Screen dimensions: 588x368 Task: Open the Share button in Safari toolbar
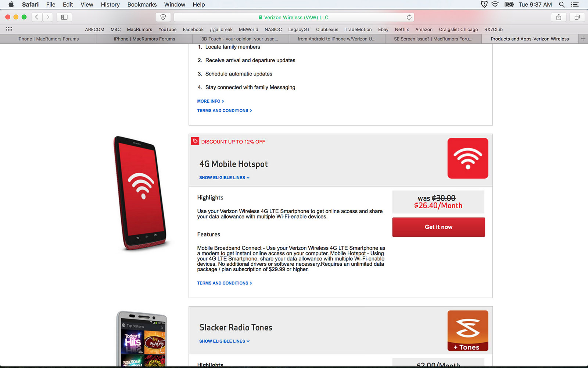pyautogui.click(x=559, y=17)
